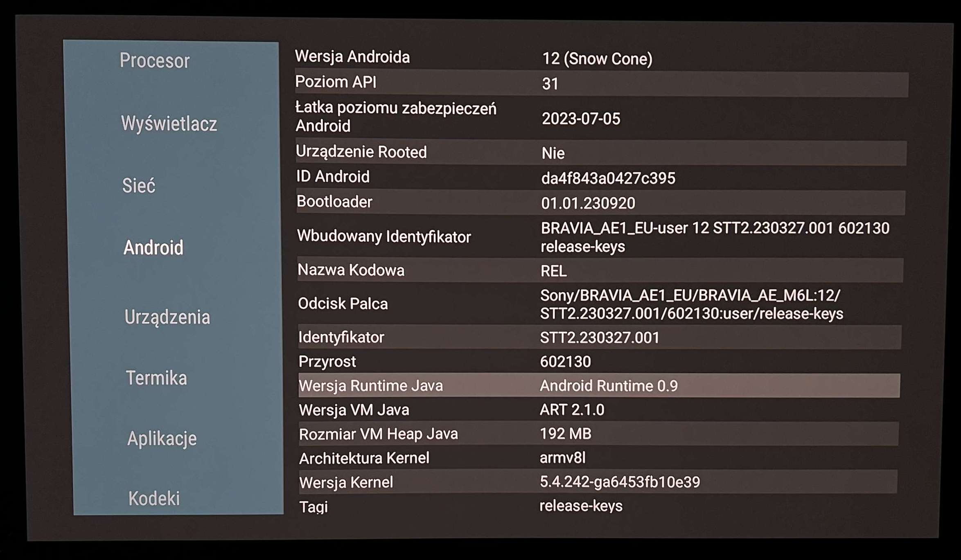This screenshot has width=961, height=560.
Task: Open the Procesor section
Action: click(x=154, y=61)
